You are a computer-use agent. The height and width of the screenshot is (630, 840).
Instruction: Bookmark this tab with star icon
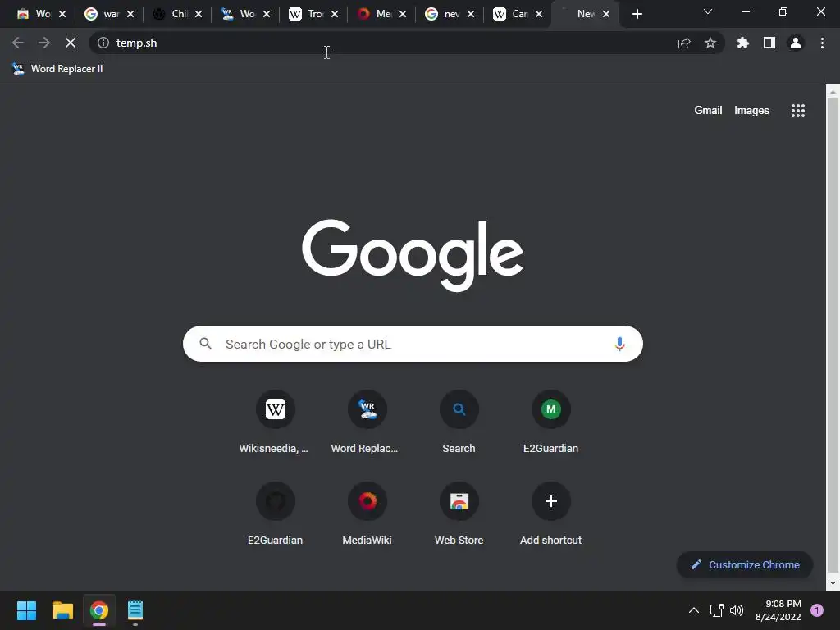click(710, 43)
